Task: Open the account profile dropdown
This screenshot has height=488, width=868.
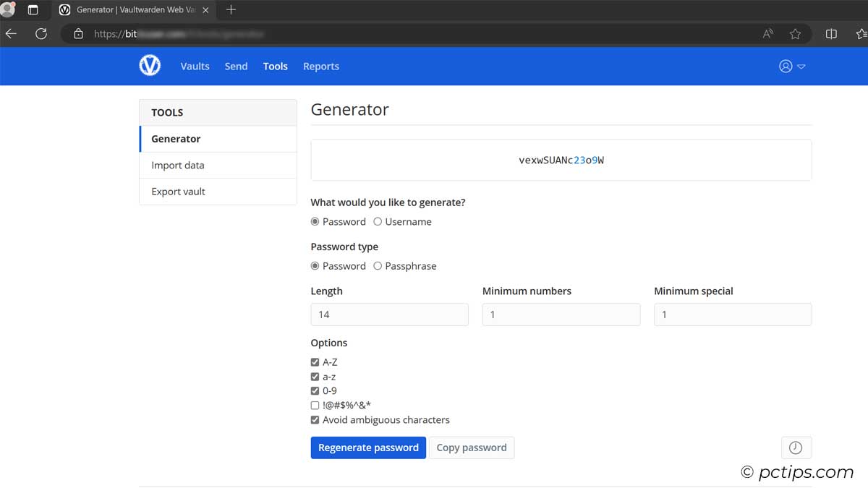Action: (x=792, y=66)
